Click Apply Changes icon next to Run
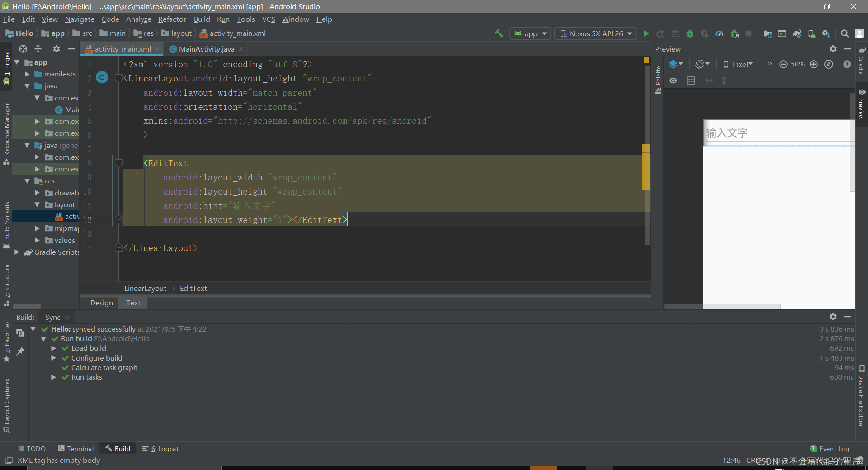The width and height of the screenshot is (868, 470). point(660,33)
